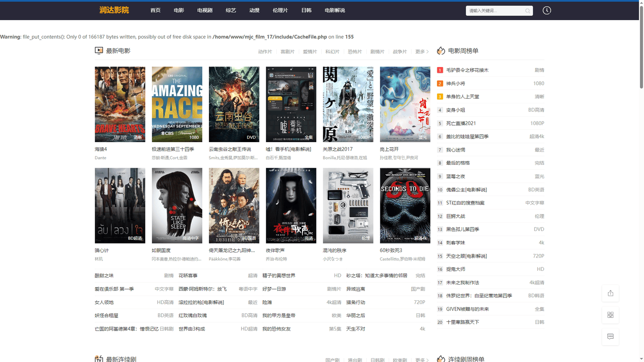Click the screen icon beside 最新电影
This screenshot has height=362, width=644.
click(99, 51)
